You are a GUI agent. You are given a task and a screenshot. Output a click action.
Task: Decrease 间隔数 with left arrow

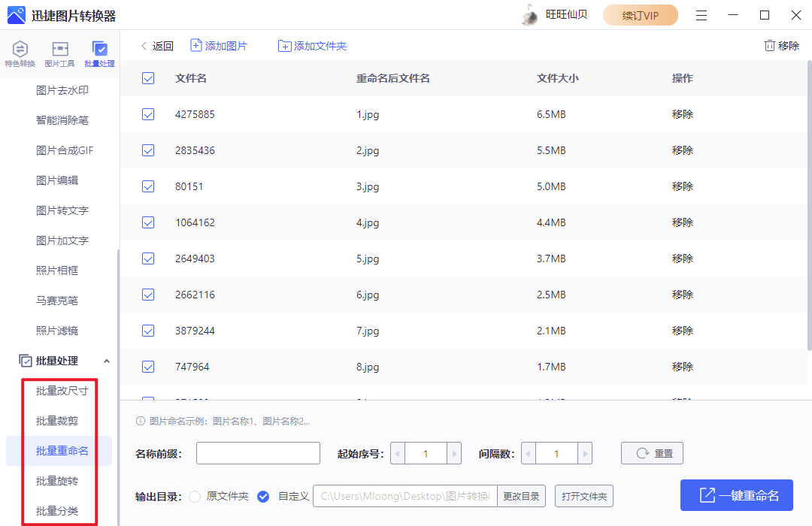529,454
